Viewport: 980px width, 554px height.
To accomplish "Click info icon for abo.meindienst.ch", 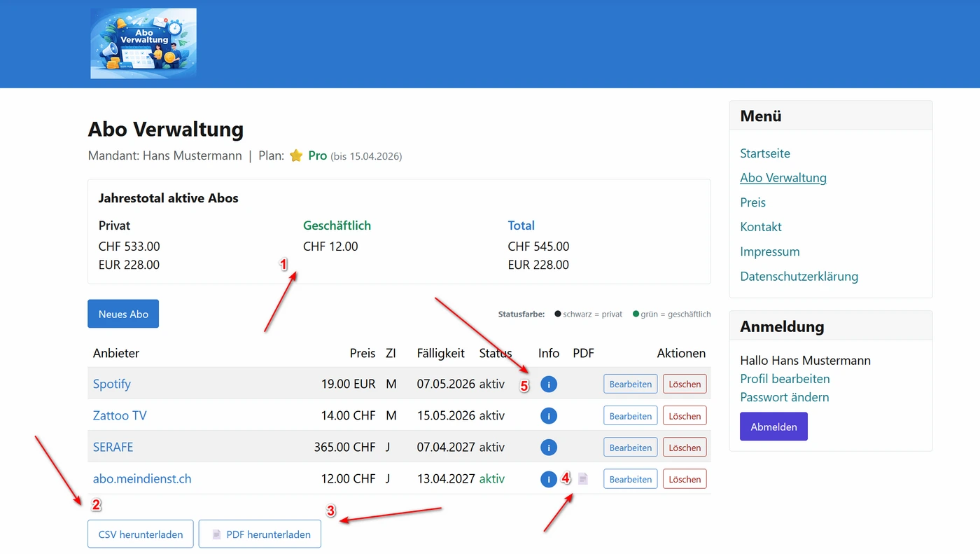I will pyautogui.click(x=549, y=479).
